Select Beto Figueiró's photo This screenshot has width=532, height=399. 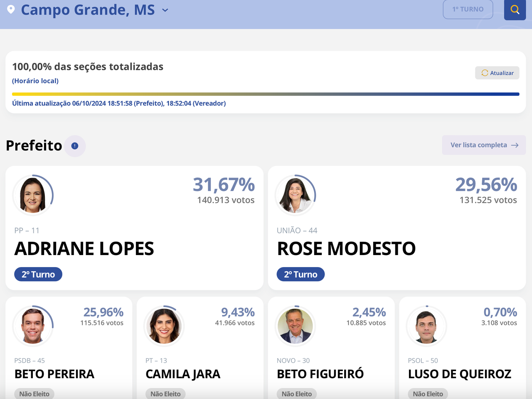[x=296, y=326]
